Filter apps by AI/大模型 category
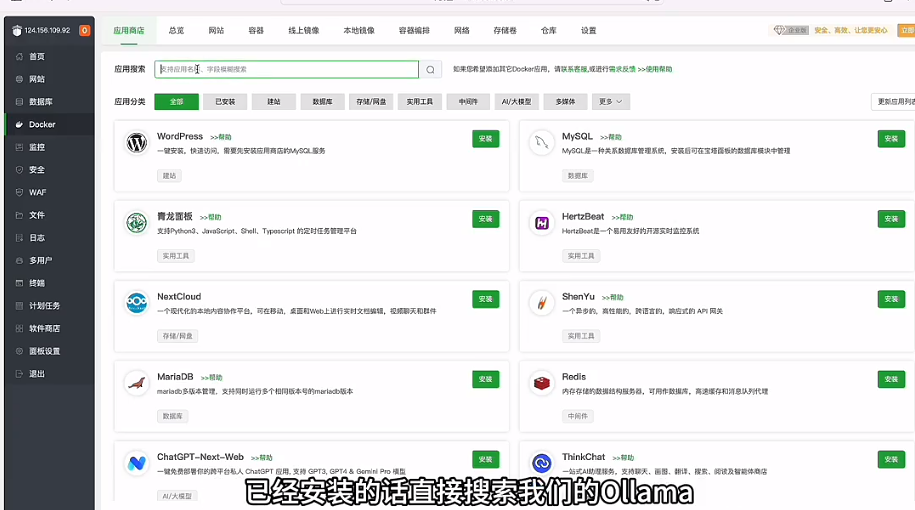 (516, 102)
